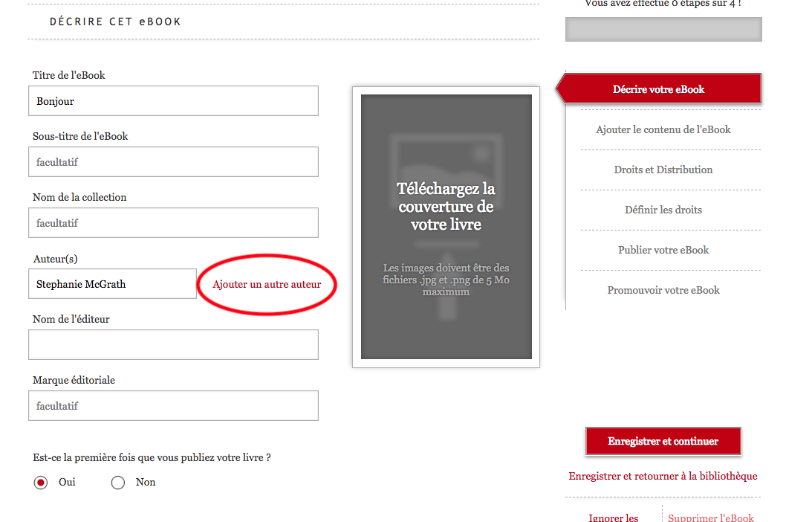Select the 'Définir les droits' step

click(663, 210)
